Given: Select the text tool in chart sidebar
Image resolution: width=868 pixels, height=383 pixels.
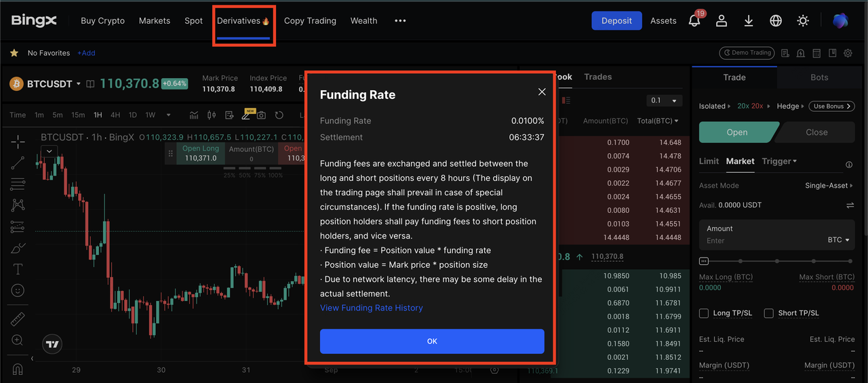Looking at the screenshot, I should [18, 269].
